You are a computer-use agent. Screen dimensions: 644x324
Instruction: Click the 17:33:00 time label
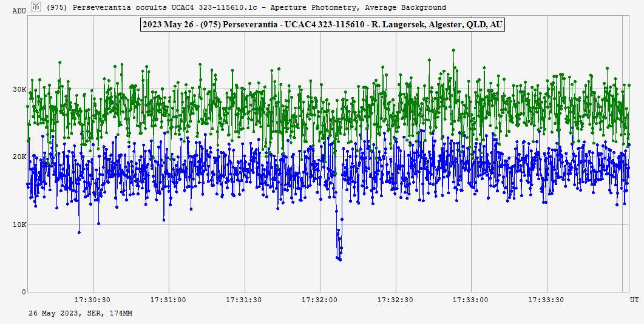tap(471, 300)
